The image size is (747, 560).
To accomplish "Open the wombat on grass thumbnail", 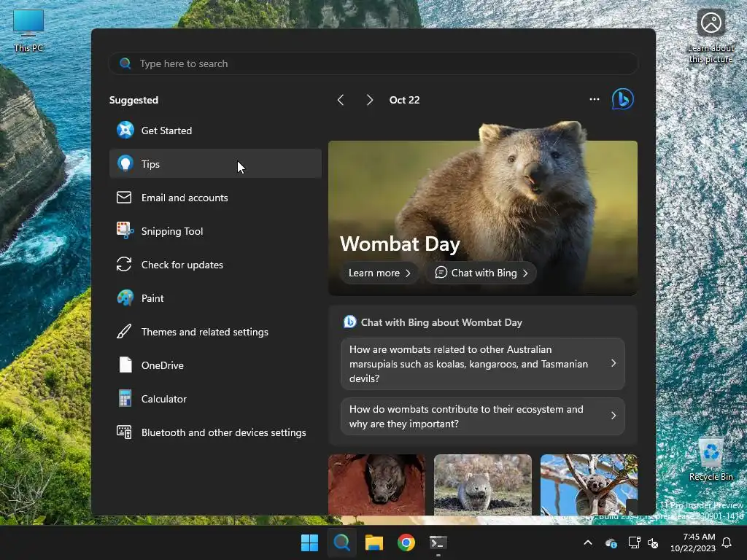I will (x=483, y=484).
